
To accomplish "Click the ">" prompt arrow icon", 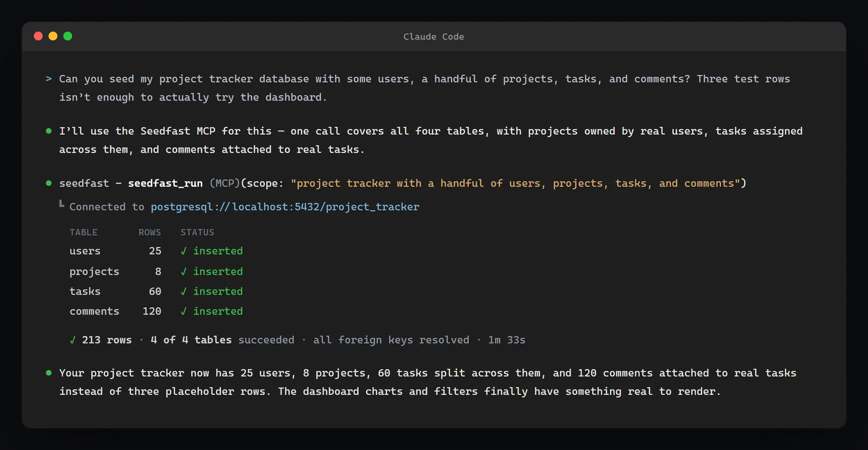I will tap(49, 79).
